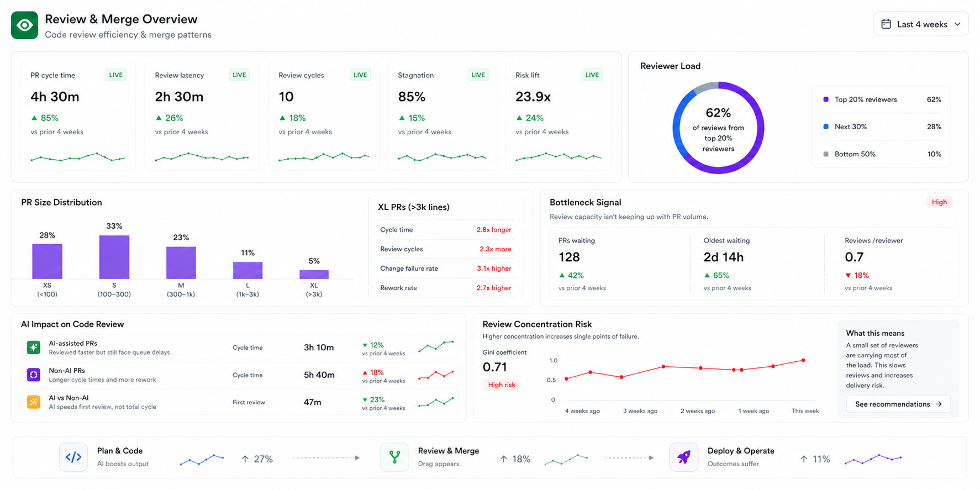Click the '0.7' Reviews/reviewer value
Screen dimensions: 980x490
coord(854,257)
